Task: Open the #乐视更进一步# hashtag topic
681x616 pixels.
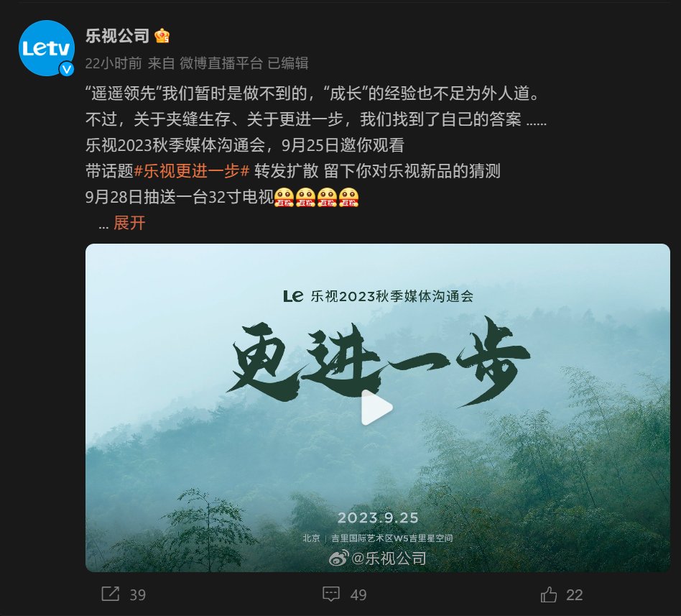Action: (192, 171)
